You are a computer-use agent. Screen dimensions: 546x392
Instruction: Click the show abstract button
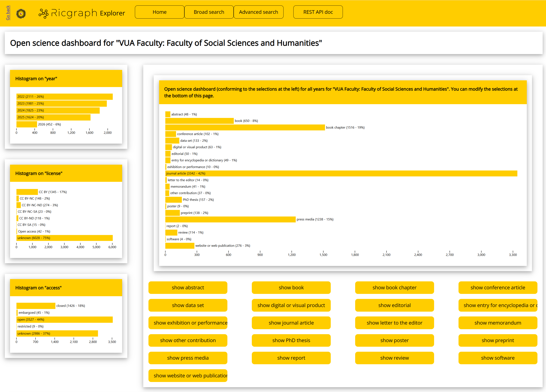click(188, 288)
